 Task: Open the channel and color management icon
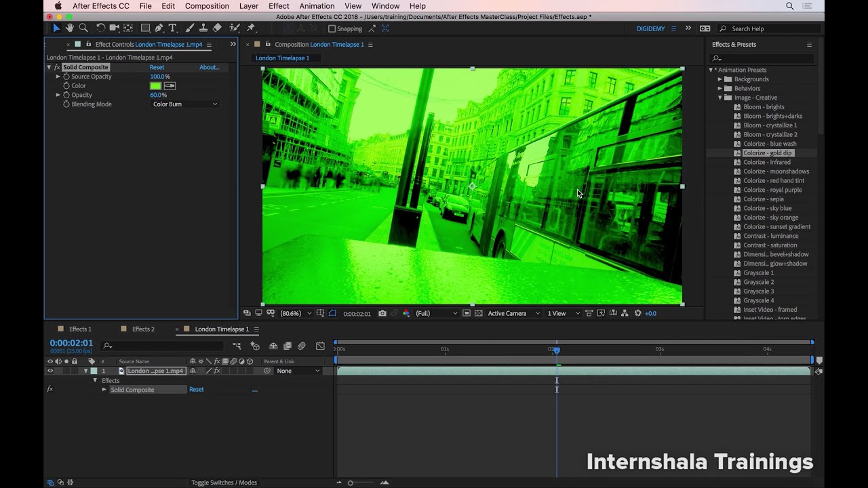(406, 313)
